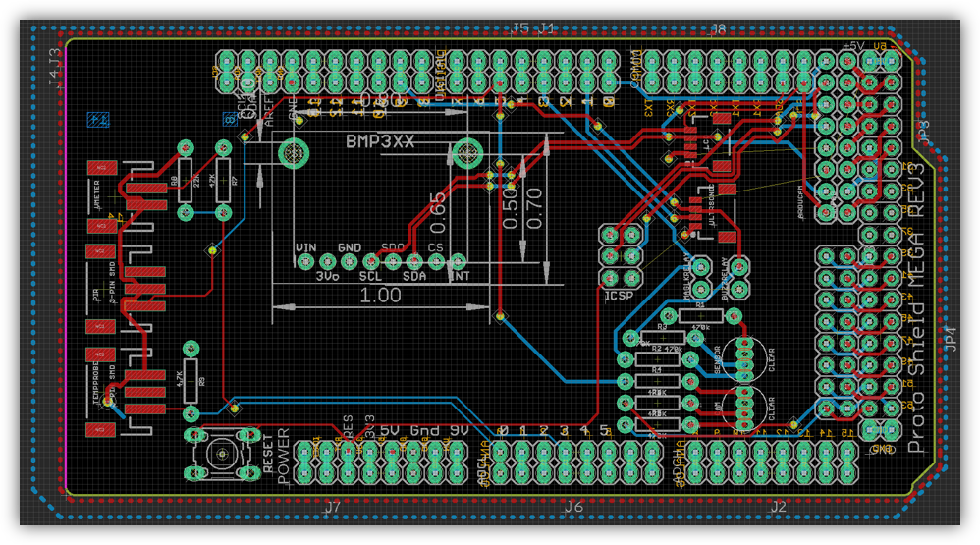The height and width of the screenshot is (545, 980).
Task: Select the MAGLKRELAY header label
Action: pos(685,277)
